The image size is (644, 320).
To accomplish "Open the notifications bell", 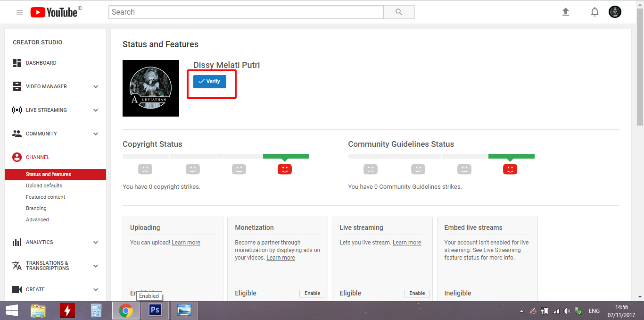I will tap(594, 12).
